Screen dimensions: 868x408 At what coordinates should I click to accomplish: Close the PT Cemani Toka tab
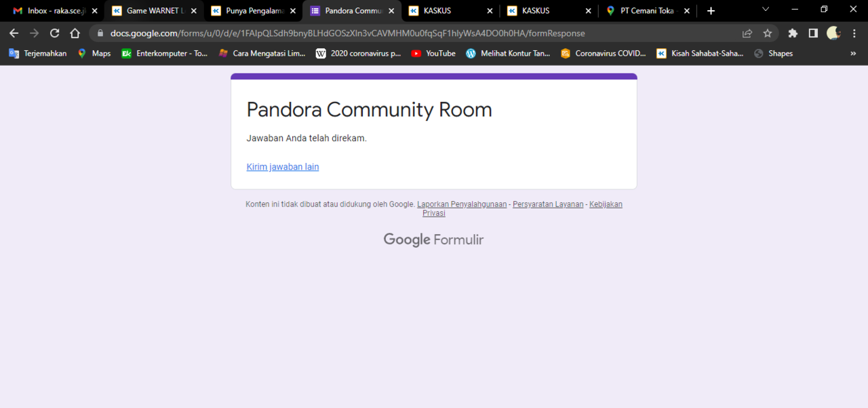click(688, 11)
